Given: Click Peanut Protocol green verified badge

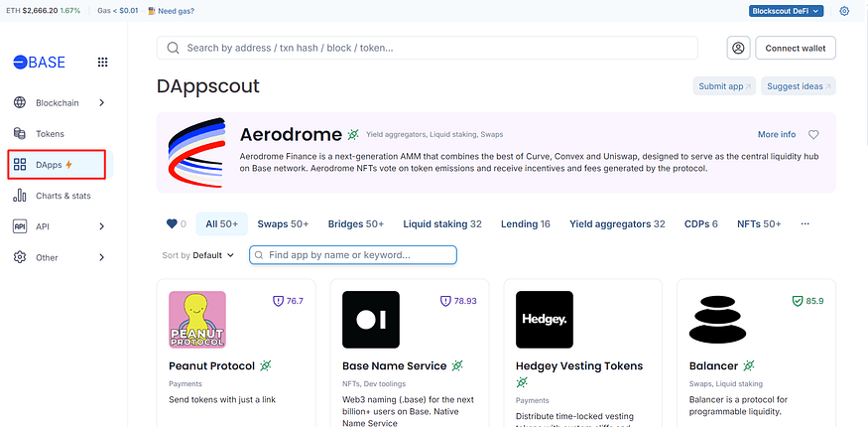Looking at the screenshot, I should [266, 366].
